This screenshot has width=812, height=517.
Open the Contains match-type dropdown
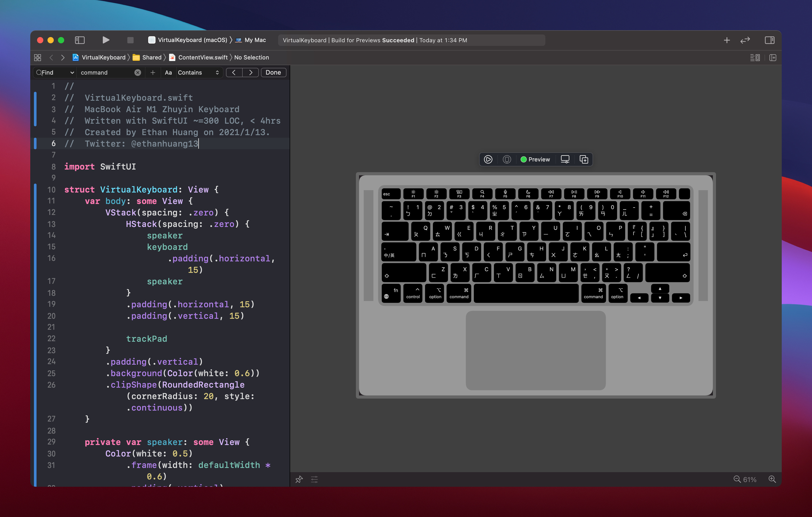198,73
